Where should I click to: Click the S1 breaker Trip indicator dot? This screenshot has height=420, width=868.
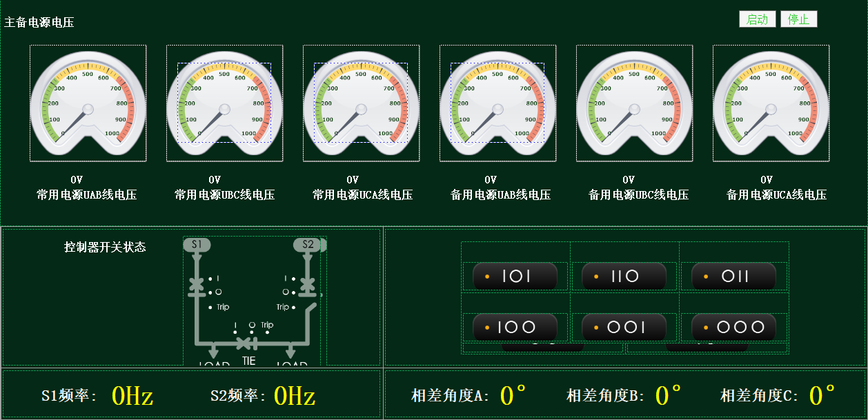210,308
